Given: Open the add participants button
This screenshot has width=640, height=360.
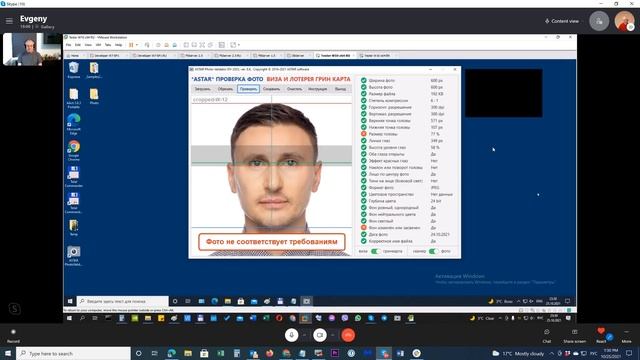Looking at the screenshot, I should [599, 21].
